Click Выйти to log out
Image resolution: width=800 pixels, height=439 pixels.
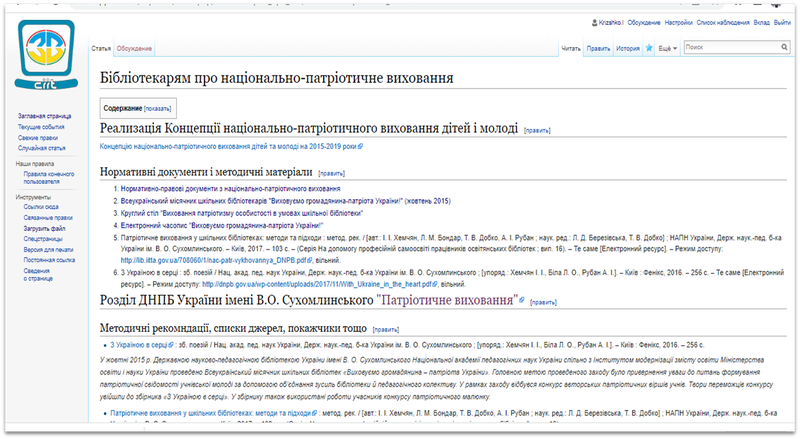click(x=789, y=22)
